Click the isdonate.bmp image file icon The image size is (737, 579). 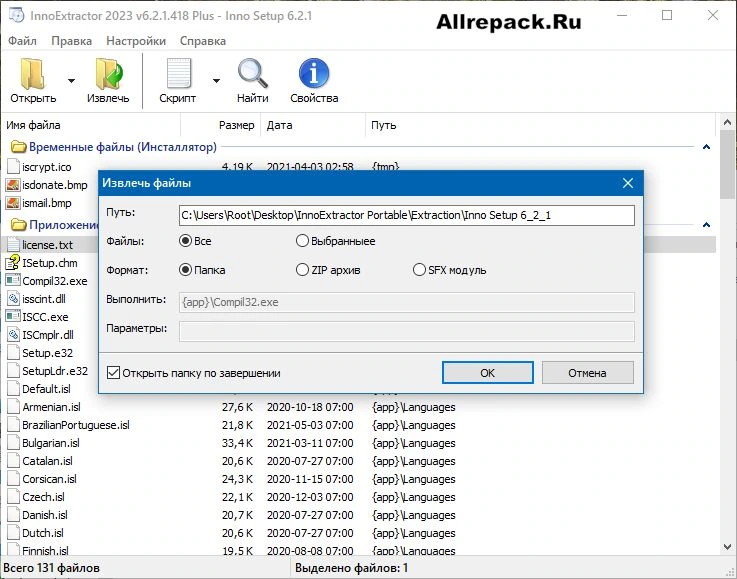(13, 185)
